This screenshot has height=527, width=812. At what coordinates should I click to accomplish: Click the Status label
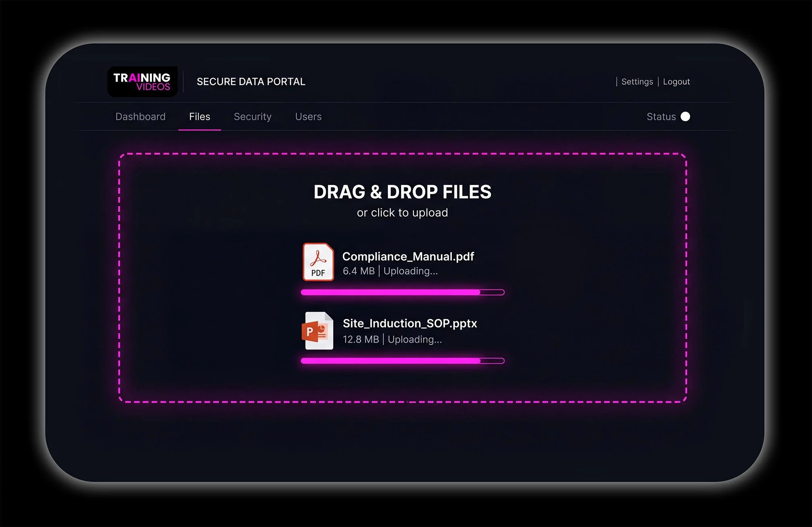(x=661, y=117)
